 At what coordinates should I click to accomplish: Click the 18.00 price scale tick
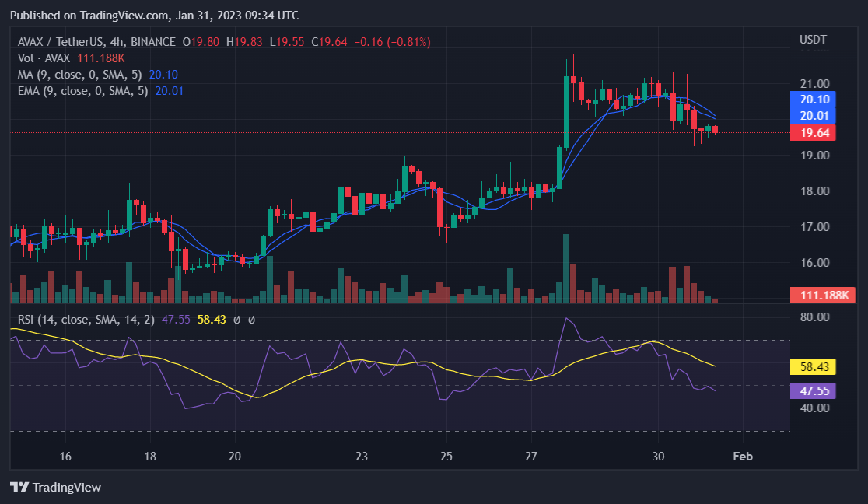click(x=815, y=191)
